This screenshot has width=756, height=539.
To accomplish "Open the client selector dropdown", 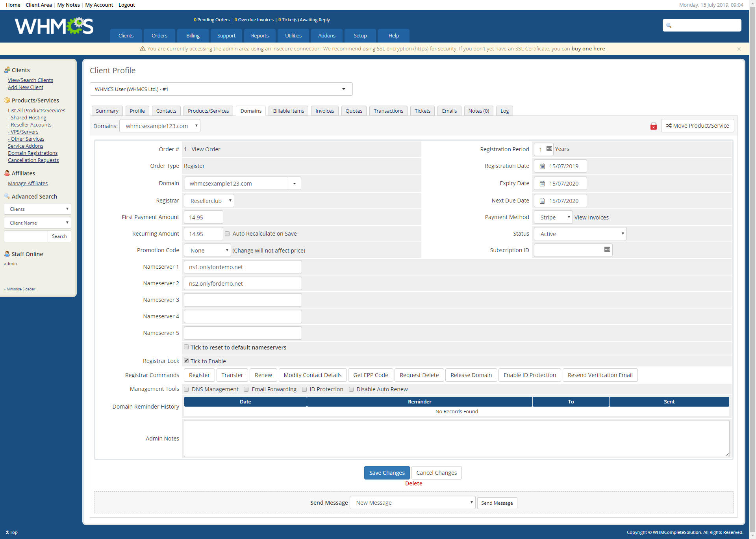I will click(x=221, y=89).
